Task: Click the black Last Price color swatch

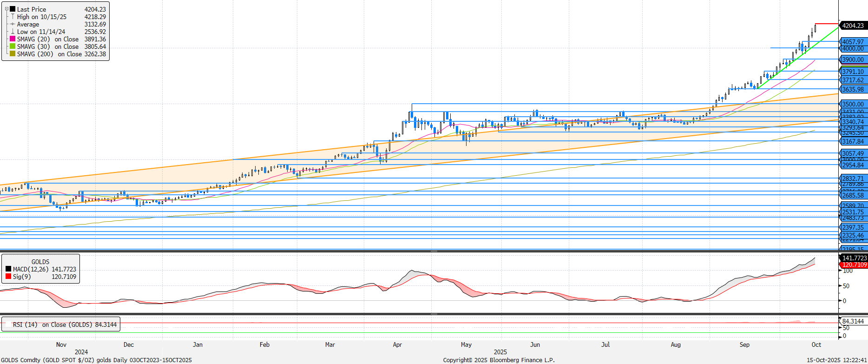Action: (x=13, y=9)
